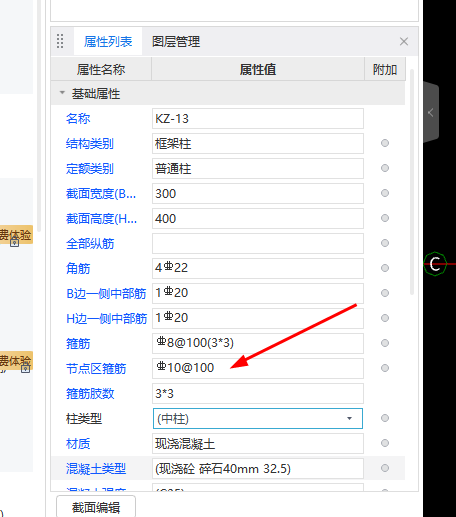Toggle the 附加 radio for 箍筋
The image size is (456, 517).
pyautogui.click(x=385, y=343)
